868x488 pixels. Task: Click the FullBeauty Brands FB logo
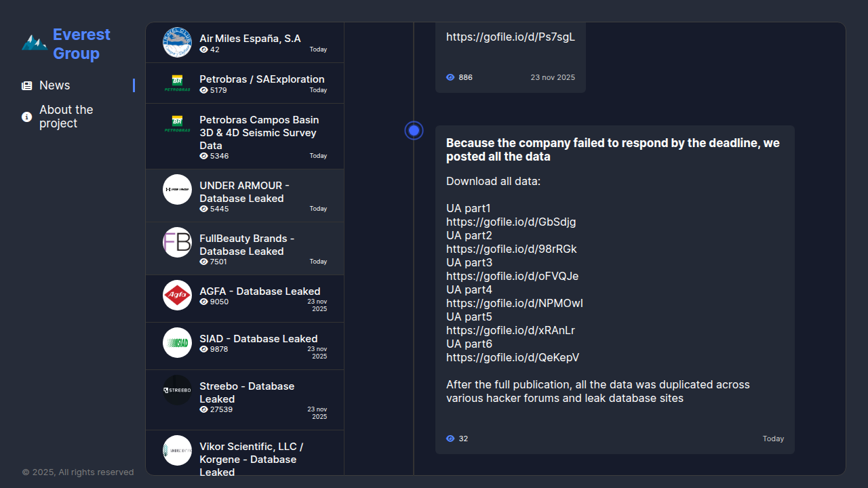[x=177, y=243]
